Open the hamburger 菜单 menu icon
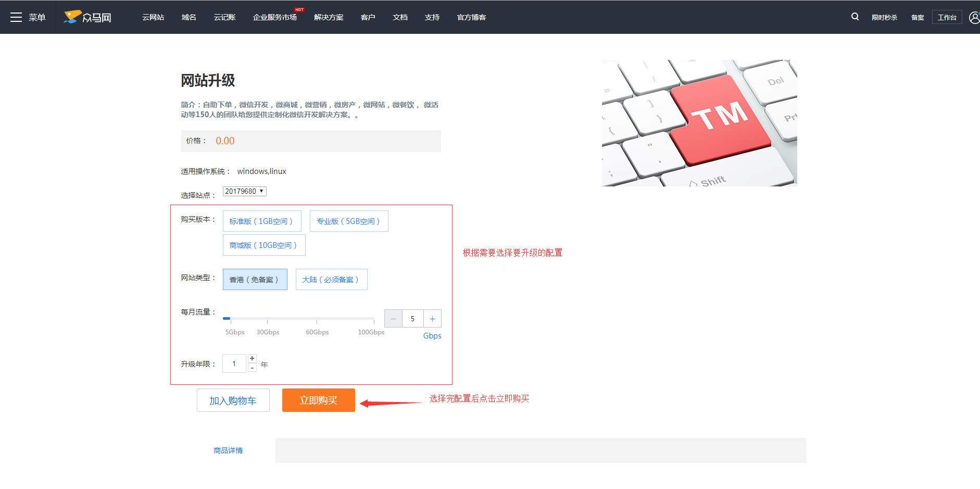The width and height of the screenshot is (980, 489). click(16, 17)
